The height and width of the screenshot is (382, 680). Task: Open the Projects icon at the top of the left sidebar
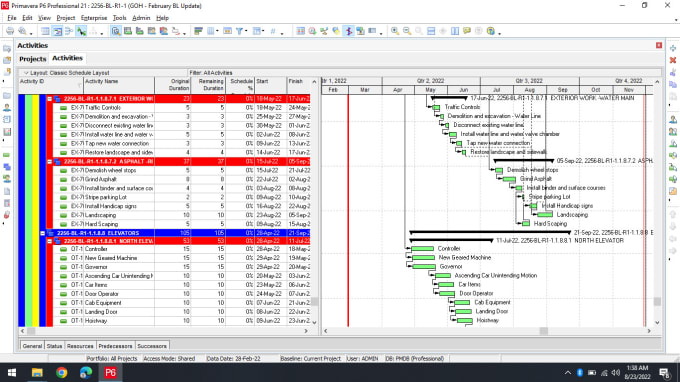coord(7,49)
